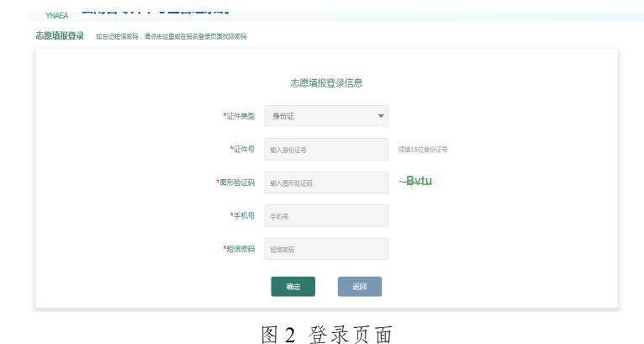Click the YNAEA logo text

[56, 16]
